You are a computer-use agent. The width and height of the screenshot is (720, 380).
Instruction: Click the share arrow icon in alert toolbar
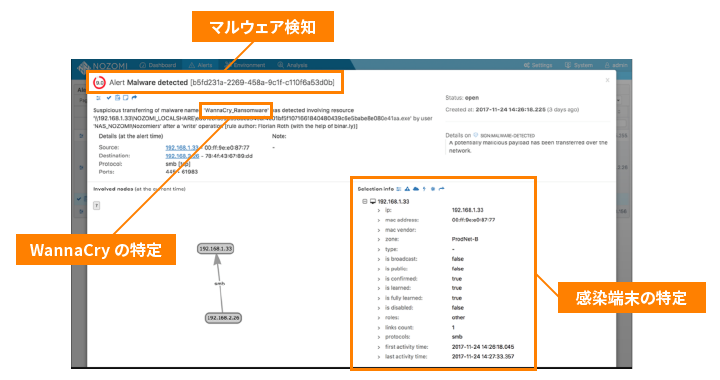click(x=134, y=98)
